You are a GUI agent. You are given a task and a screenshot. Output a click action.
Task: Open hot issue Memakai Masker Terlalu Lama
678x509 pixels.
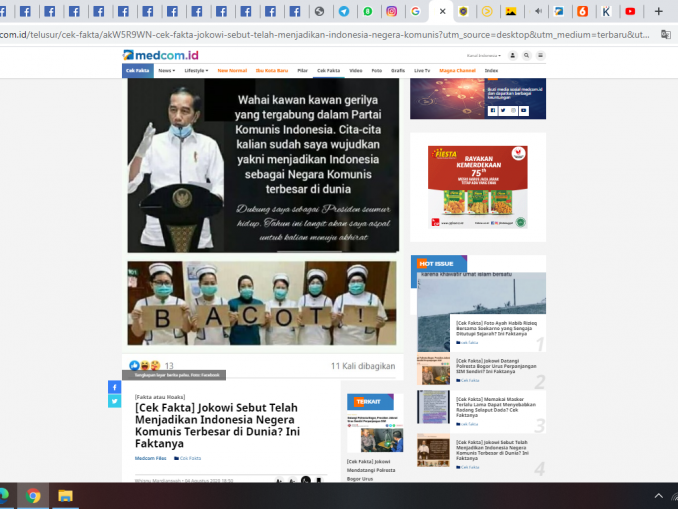tap(496, 407)
